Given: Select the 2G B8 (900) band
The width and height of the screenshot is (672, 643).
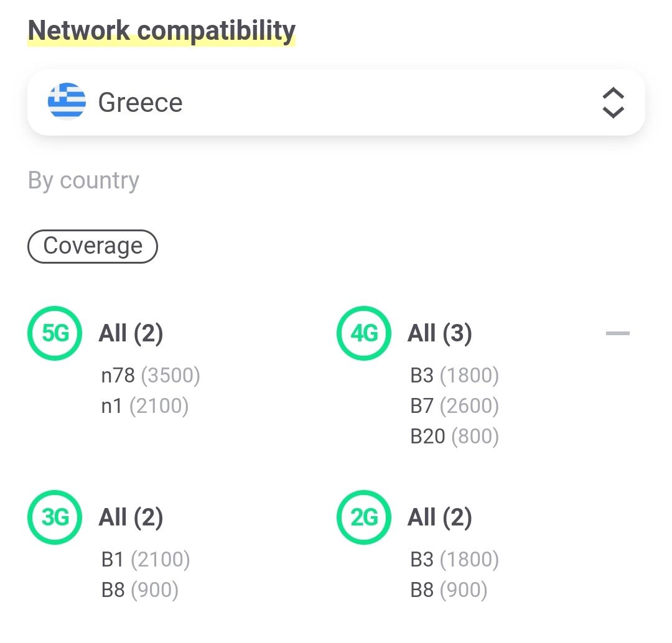Looking at the screenshot, I should point(449,590).
